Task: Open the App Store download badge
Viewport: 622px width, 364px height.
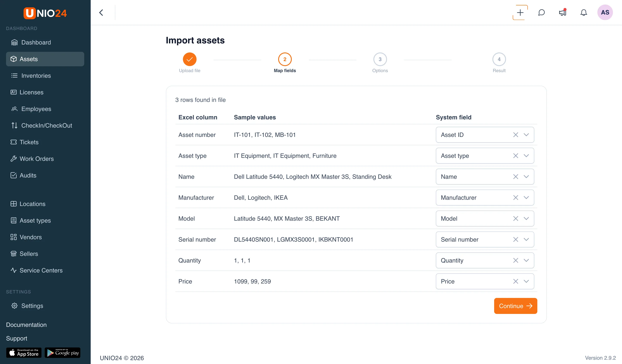Action: click(24, 353)
